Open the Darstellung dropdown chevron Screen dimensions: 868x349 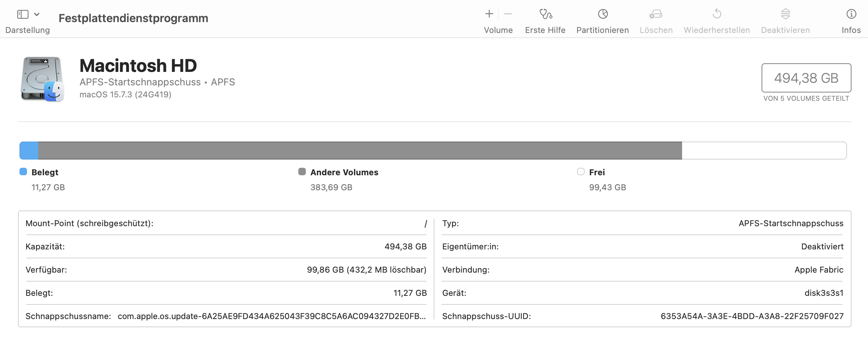pyautogui.click(x=37, y=14)
